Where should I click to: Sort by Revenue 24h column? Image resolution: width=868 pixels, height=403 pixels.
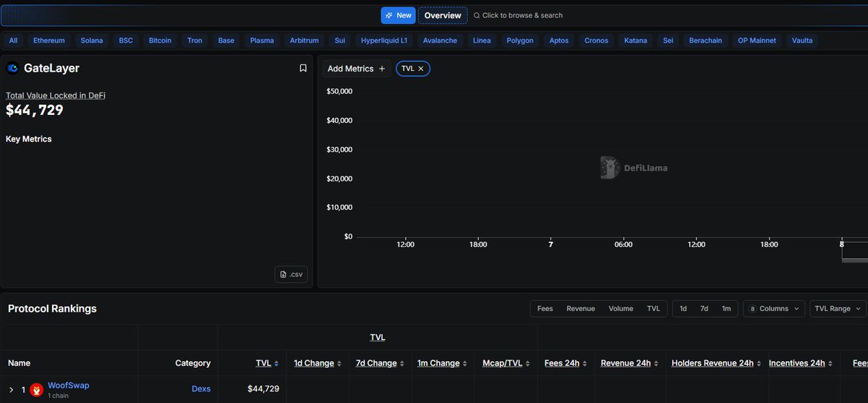[629, 363]
